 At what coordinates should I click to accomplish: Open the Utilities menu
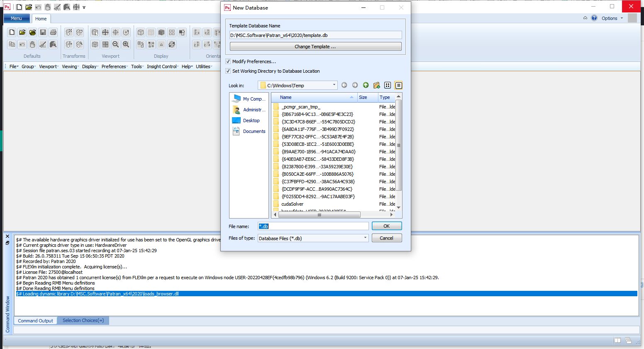click(x=204, y=66)
